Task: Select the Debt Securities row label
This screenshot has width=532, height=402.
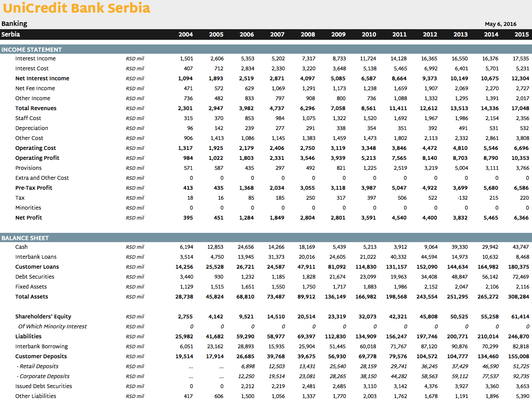Action: [35, 277]
